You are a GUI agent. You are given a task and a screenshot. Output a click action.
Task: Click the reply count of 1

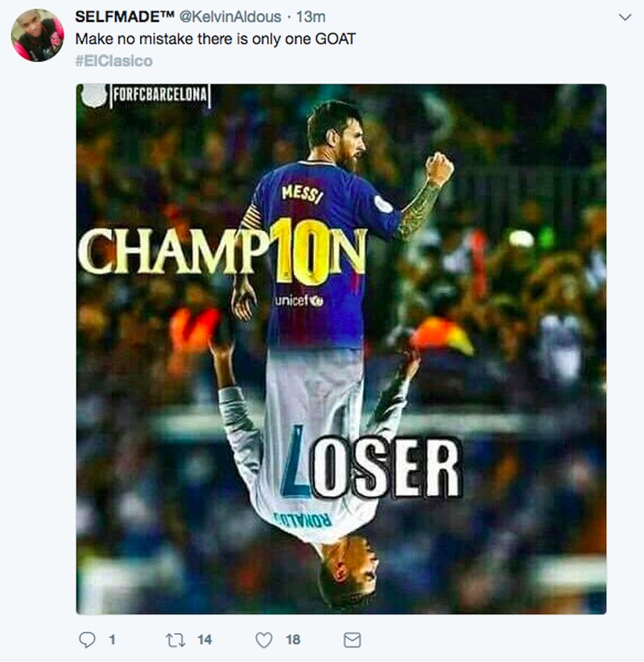point(111,639)
